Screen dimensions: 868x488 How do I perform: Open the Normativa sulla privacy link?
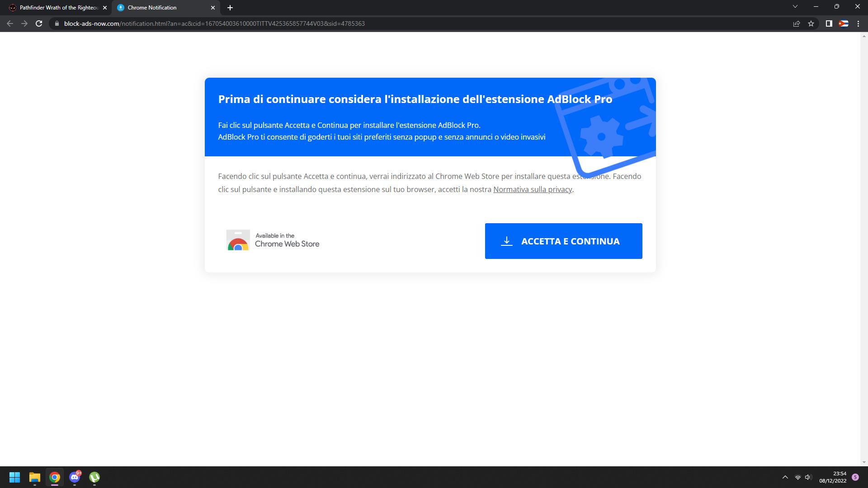click(x=533, y=189)
